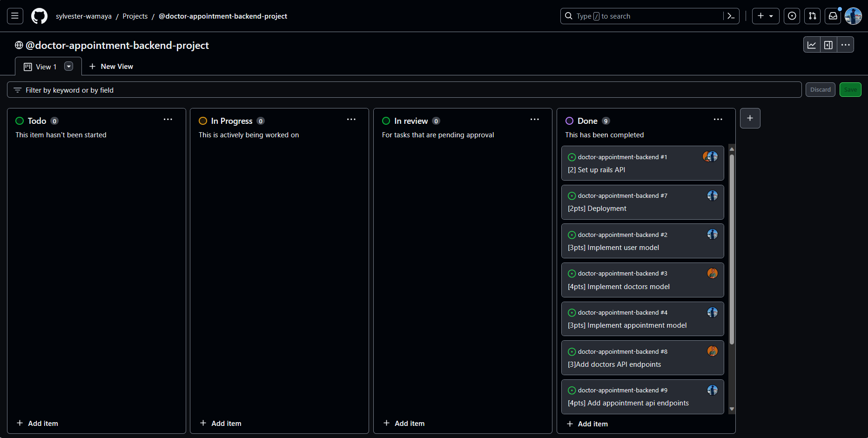Open the Done column options menu
The image size is (868, 438).
(718, 120)
